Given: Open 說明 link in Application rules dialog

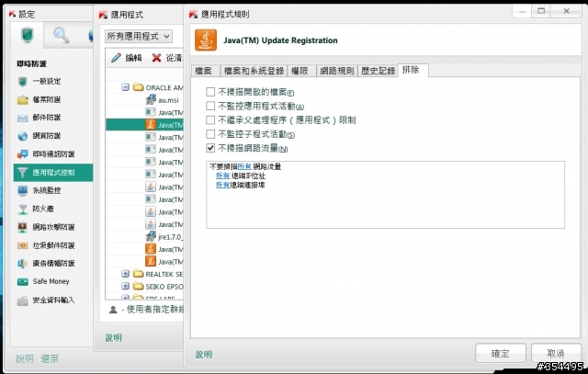Looking at the screenshot, I should 204,355.
